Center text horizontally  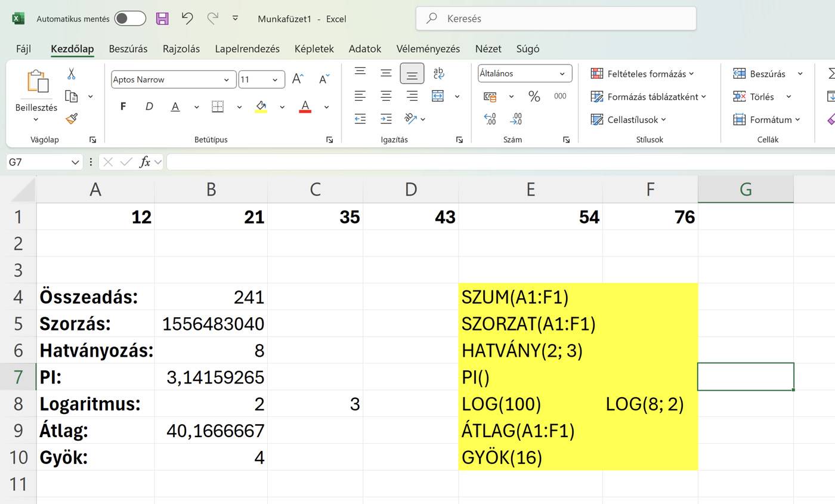[386, 96]
